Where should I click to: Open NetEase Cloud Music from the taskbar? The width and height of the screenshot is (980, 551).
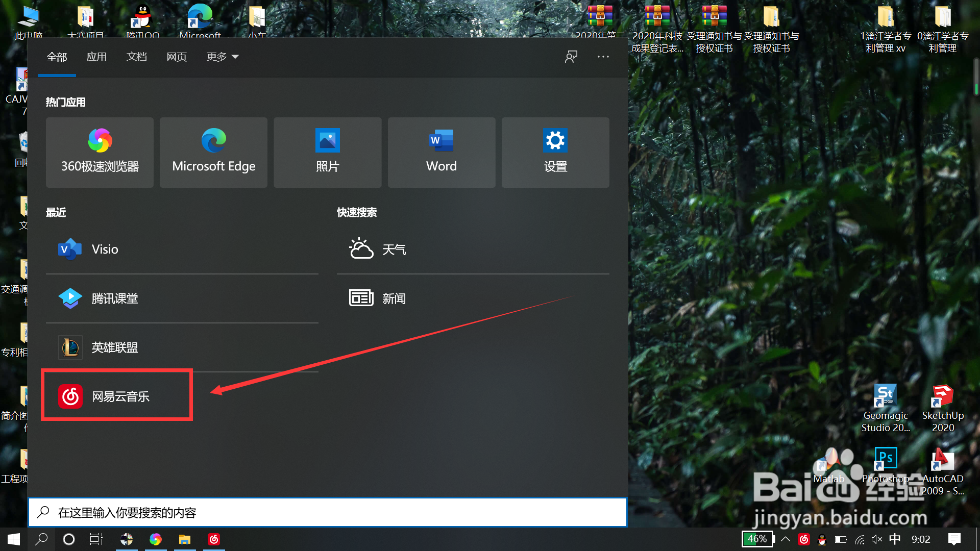pos(213,539)
